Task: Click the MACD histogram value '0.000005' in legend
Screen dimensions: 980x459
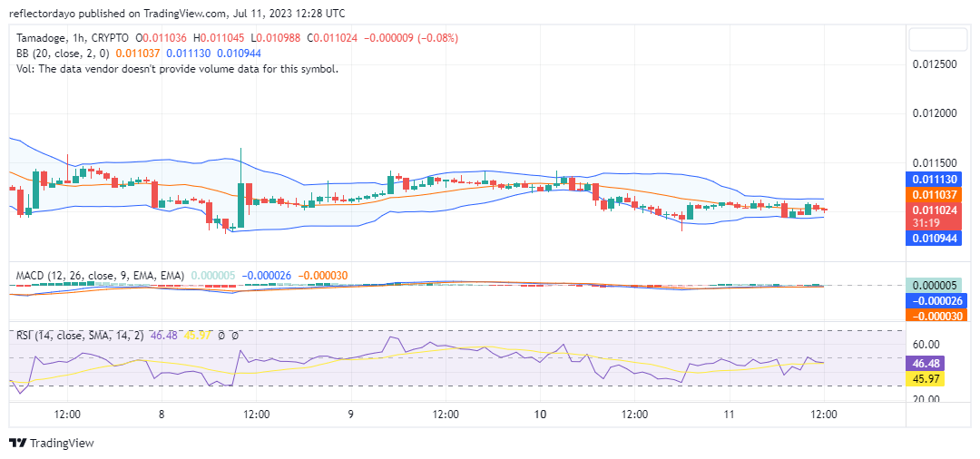Action: click(x=213, y=276)
